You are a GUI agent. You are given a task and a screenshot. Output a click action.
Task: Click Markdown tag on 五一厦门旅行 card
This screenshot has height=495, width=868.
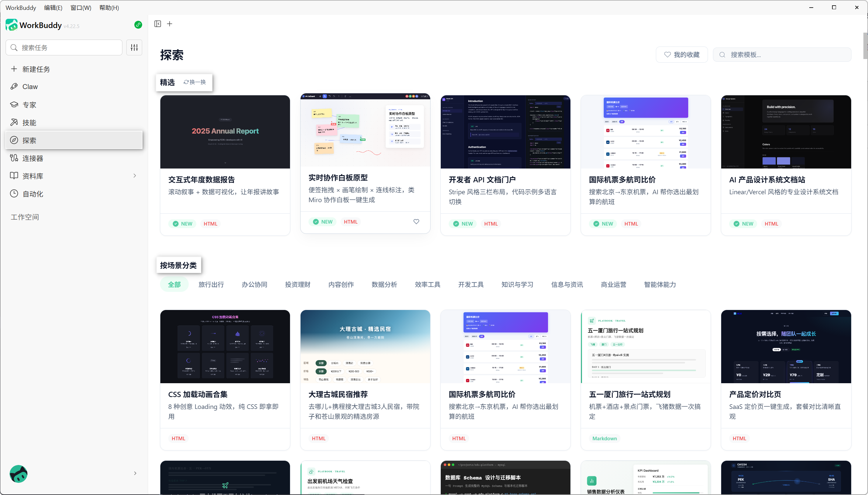[604, 439]
